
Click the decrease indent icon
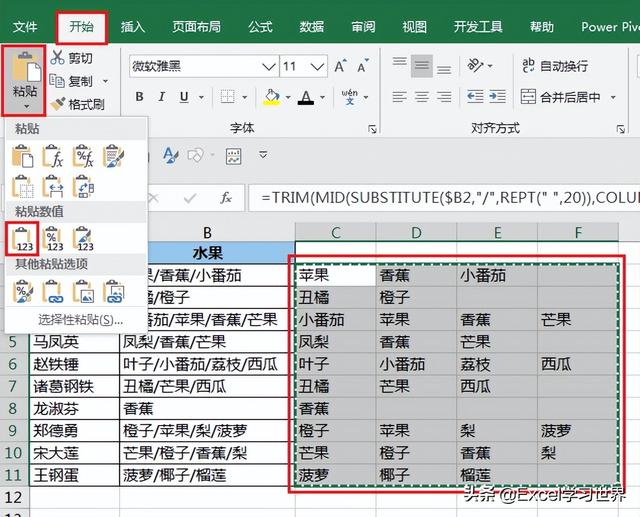[x=475, y=97]
